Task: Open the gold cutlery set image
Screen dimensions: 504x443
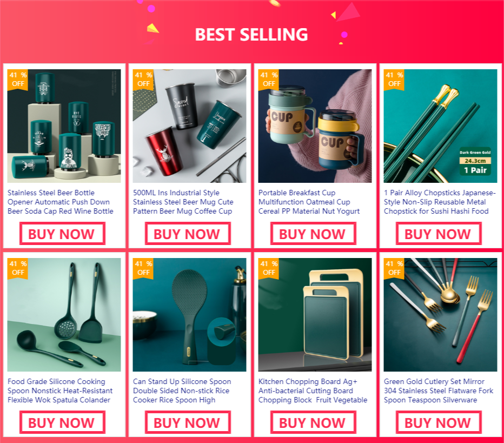Action: pyautogui.click(x=440, y=315)
